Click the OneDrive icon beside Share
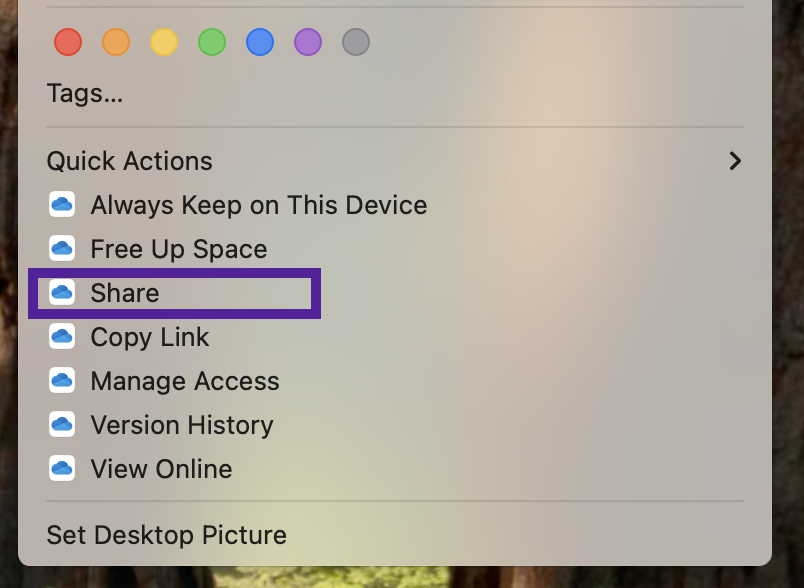 coord(62,293)
